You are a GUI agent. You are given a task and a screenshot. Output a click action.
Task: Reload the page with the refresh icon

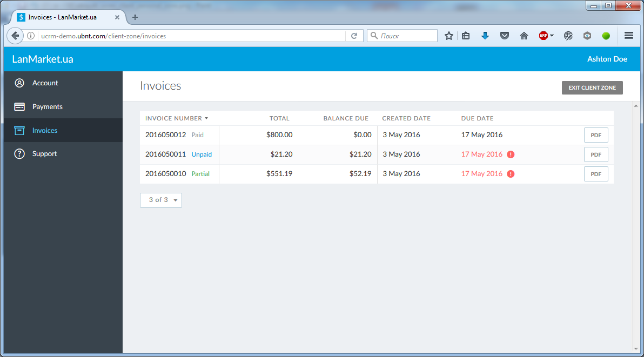(354, 36)
